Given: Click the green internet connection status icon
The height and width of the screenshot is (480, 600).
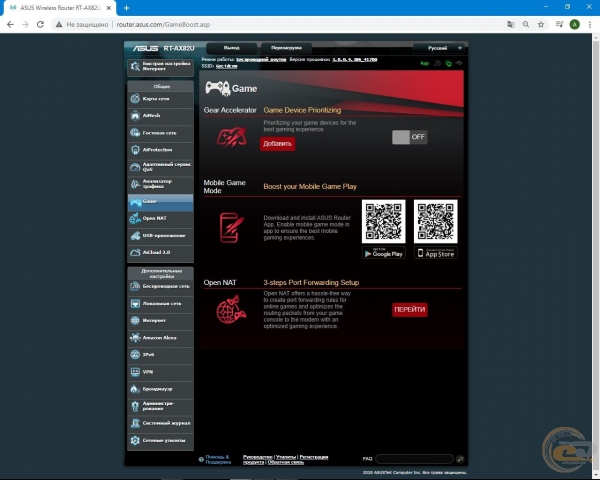Looking at the screenshot, I should pyautogui.click(x=448, y=64).
